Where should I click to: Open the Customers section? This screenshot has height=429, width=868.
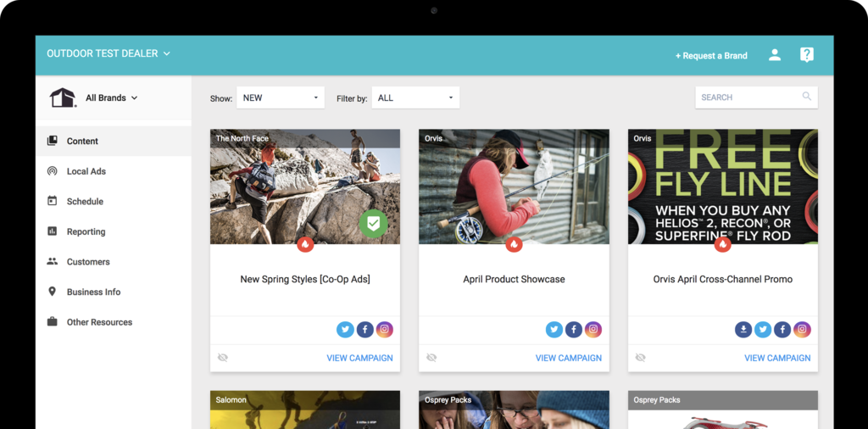(114, 262)
